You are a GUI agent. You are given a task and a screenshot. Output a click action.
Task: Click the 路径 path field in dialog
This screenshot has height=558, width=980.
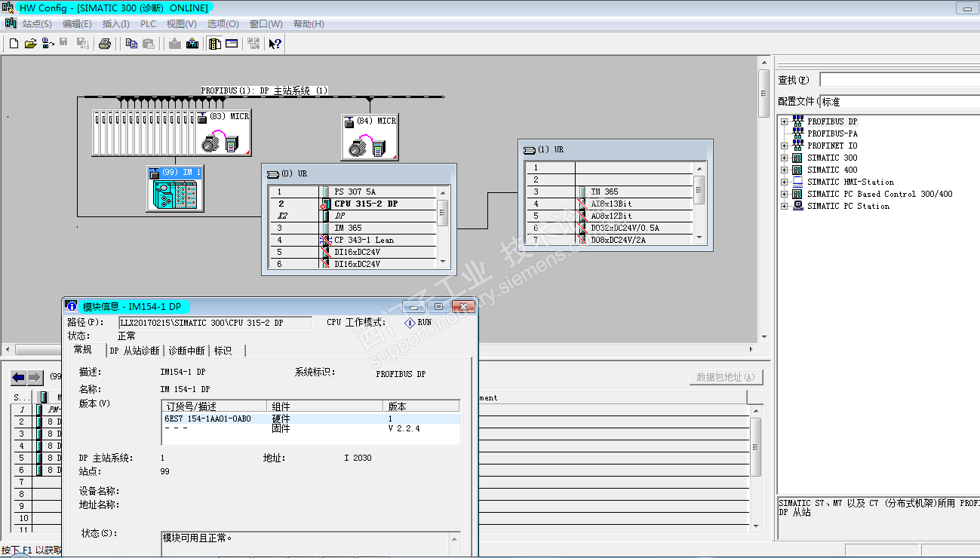(215, 323)
